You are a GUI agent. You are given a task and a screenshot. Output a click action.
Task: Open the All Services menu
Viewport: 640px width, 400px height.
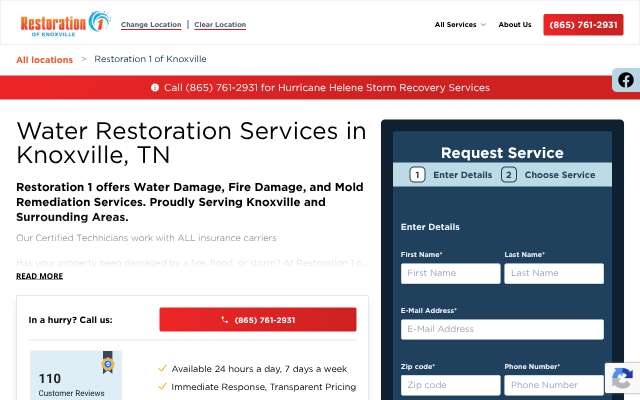coord(456,24)
